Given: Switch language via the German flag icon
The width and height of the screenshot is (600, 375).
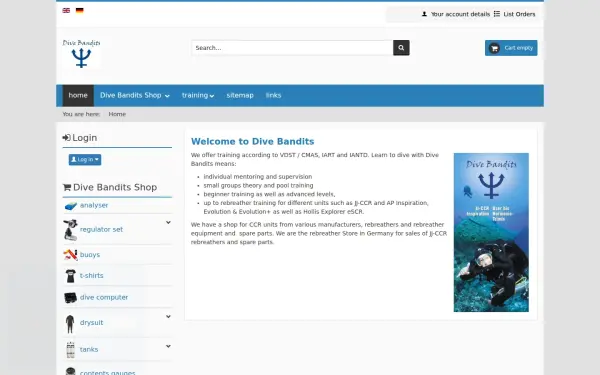Looking at the screenshot, I should click(x=80, y=10).
